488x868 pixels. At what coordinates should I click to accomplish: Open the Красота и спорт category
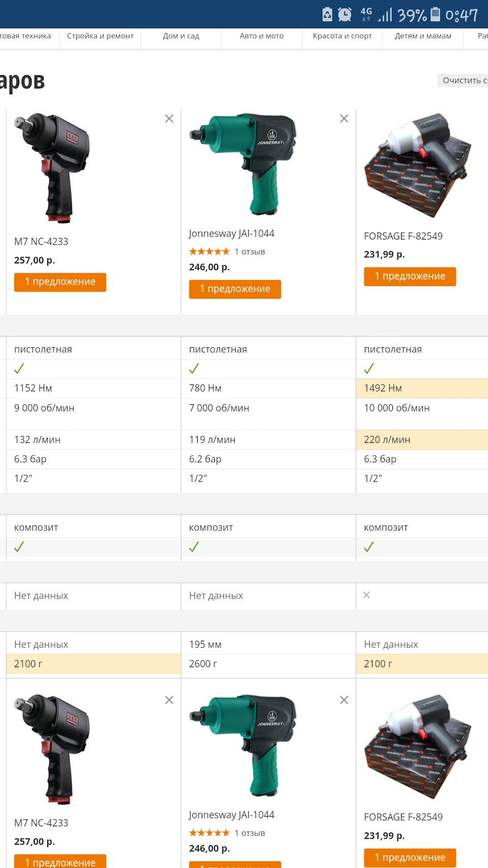click(x=342, y=36)
